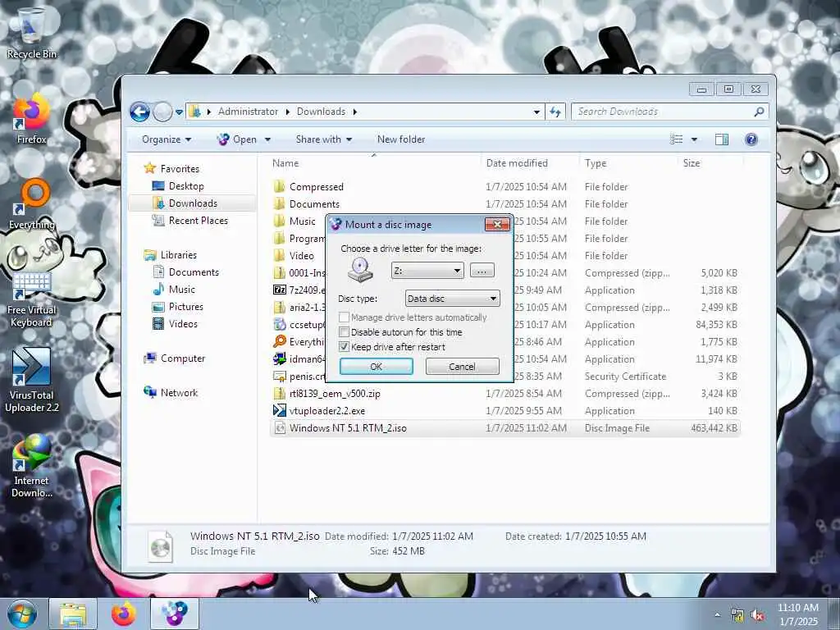
Task: Toggle the preview pane icon
Action: [x=722, y=139]
